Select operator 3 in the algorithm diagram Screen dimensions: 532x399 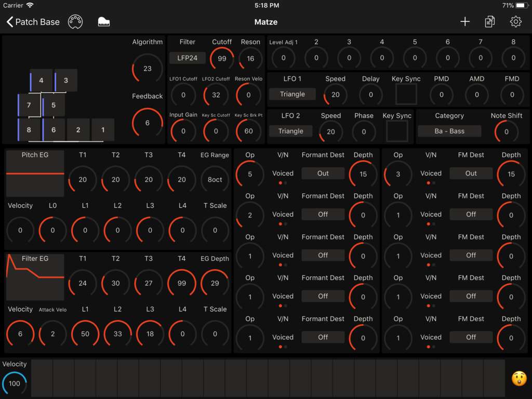[x=66, y=81]
